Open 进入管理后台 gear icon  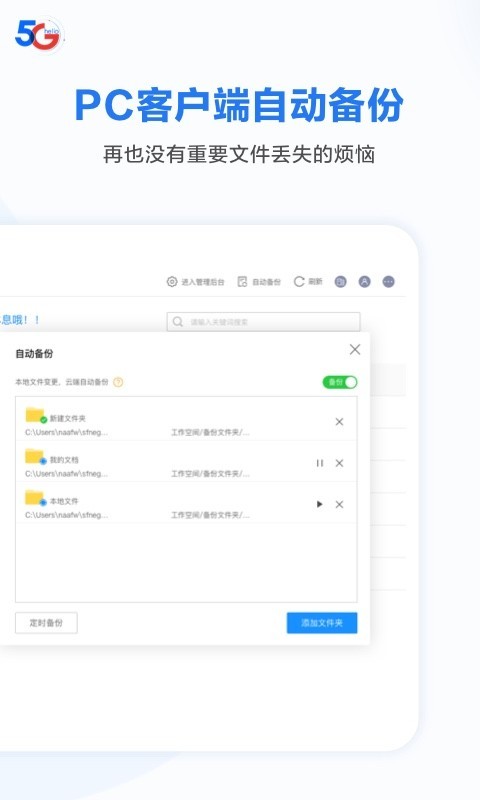click(x=172, y=282)
